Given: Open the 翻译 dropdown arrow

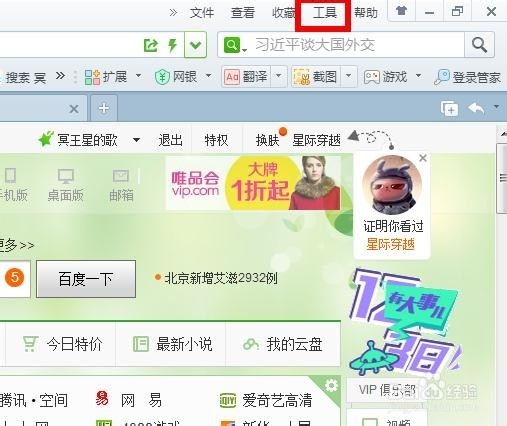Looking at the screenshot, I should click(279, 77).
